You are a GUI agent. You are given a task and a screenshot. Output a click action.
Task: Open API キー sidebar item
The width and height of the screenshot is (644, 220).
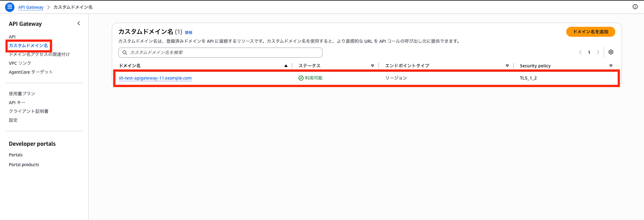(x=17, y=103)
